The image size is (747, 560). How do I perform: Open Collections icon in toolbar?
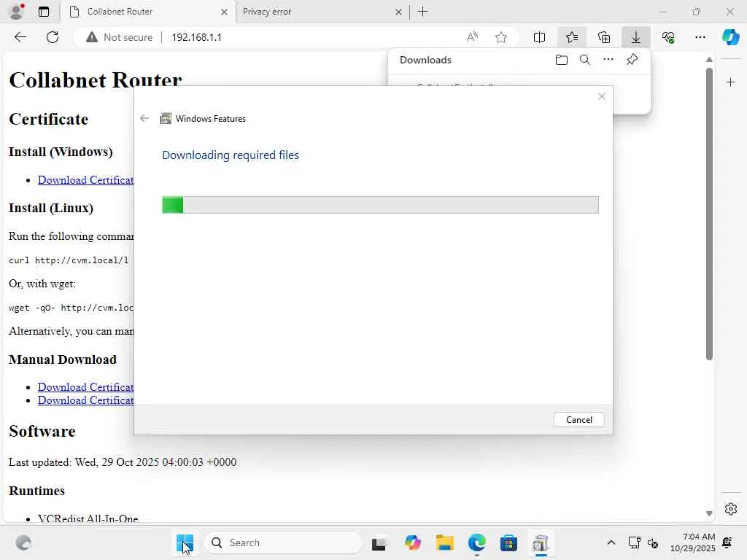coord(604,37)
